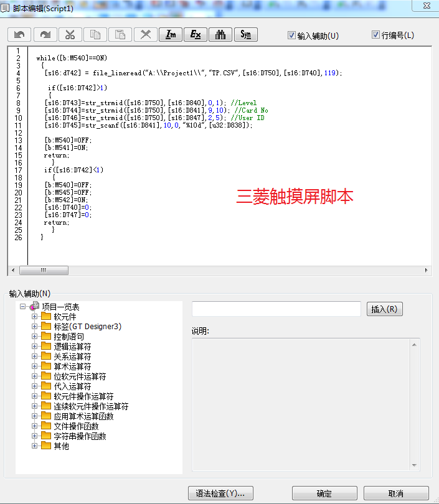This screenshot has width=439, height=504.
Task: Click the delete X toolbar icon
Action: [146, 34]
